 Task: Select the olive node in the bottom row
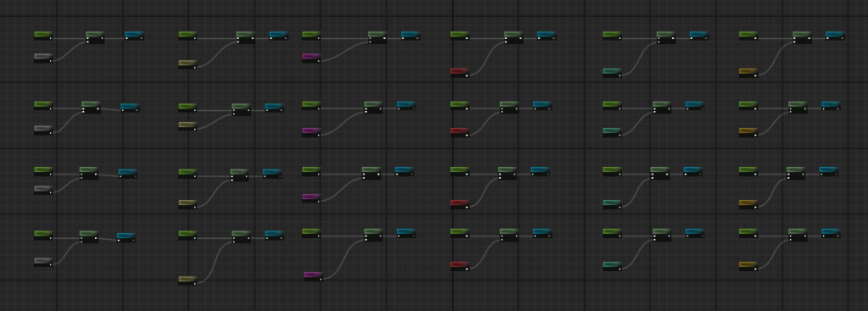187,281
